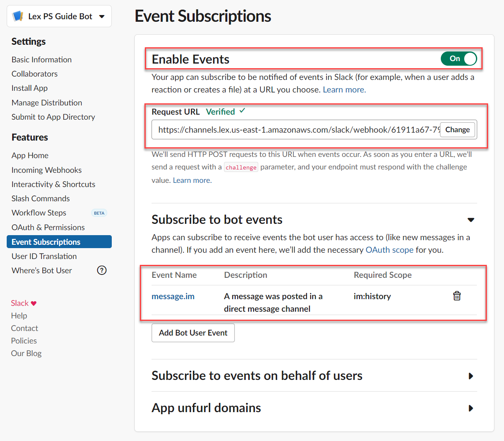504x441 pixels.
Task: Open Incoming Webhooks settings
Action: pyautogui.click(x=46, y=170)
